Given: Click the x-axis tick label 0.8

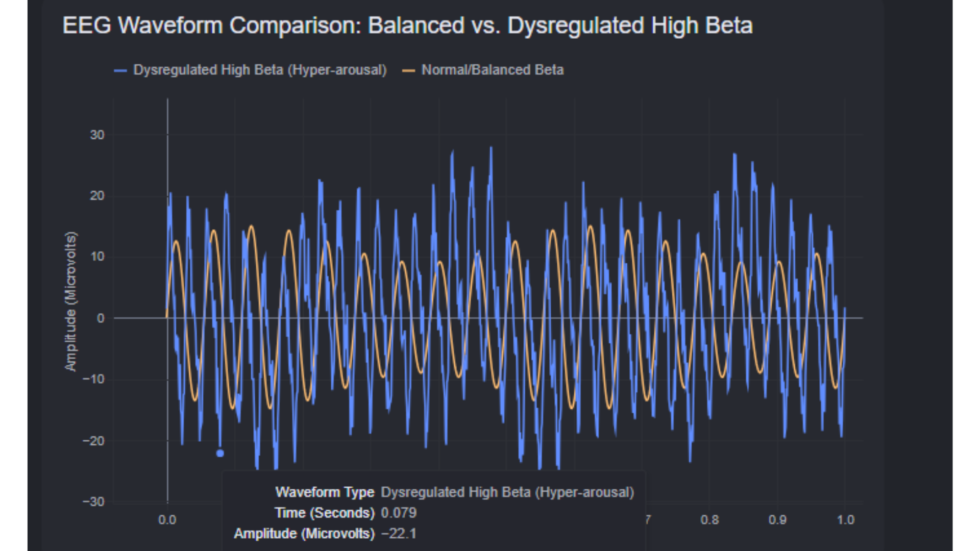Looking at the screenshot, I should click(709, 520).
